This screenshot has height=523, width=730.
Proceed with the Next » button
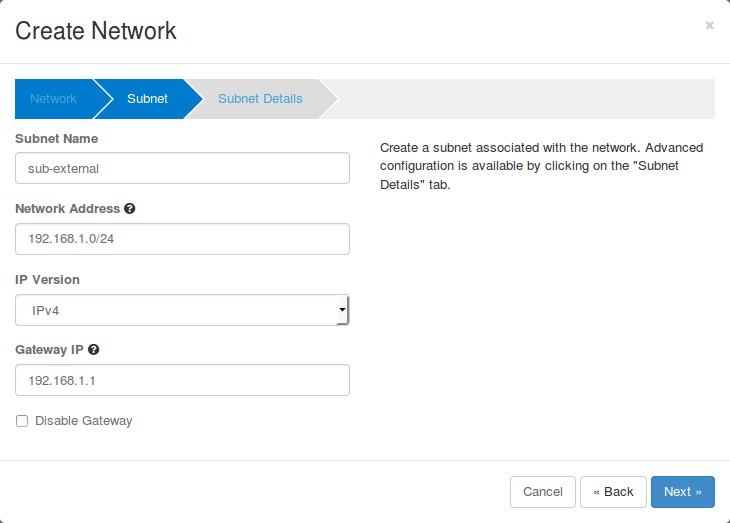(682, 492)
